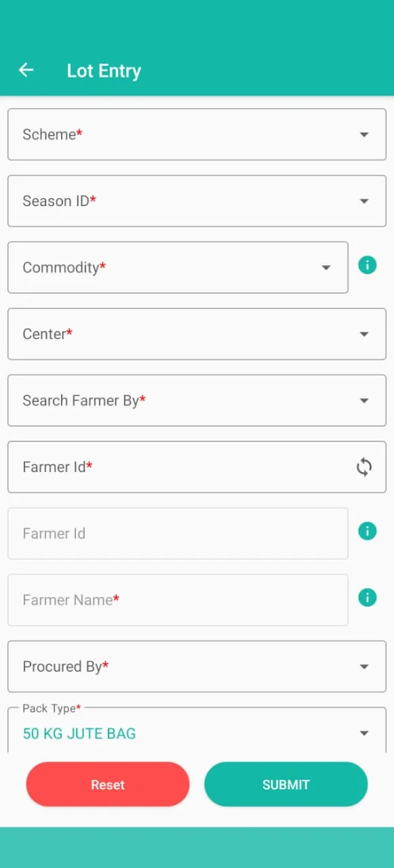Screen dimensions: 394x868
Task: Choose a Center from the dropdown
Action: click(x=197, y=334)
